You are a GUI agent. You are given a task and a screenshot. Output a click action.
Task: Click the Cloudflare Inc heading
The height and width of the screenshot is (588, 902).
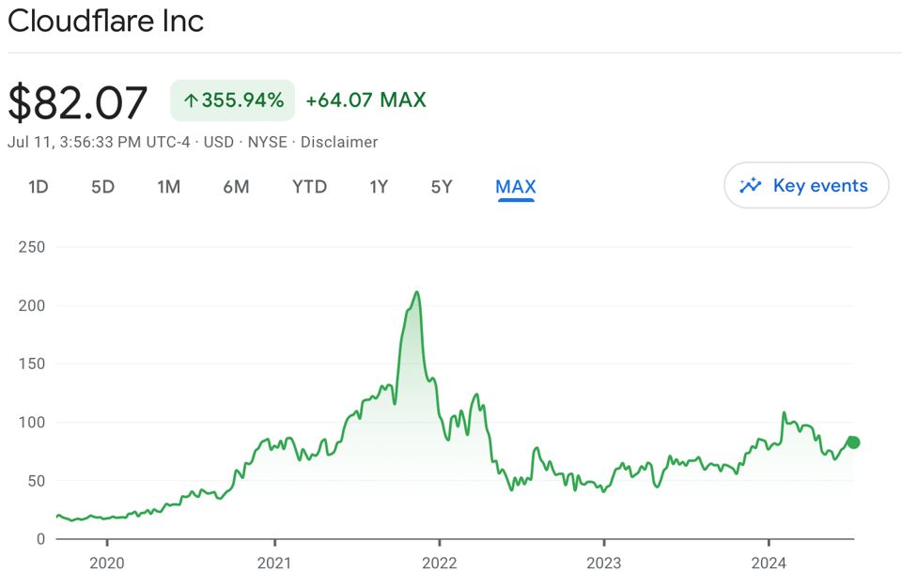[x=106, y=21]
